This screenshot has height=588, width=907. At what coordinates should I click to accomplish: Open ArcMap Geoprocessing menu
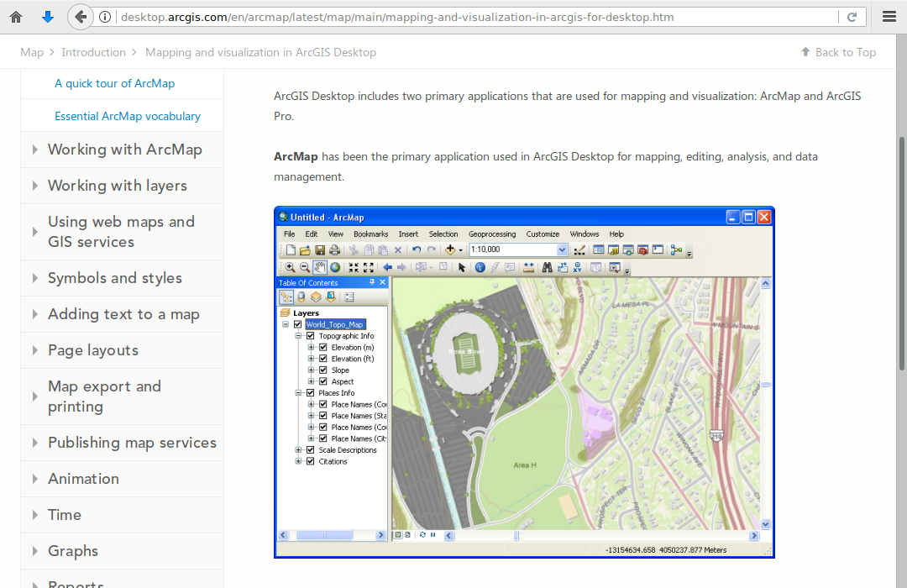pyautogui.click(x=491, y=234)
